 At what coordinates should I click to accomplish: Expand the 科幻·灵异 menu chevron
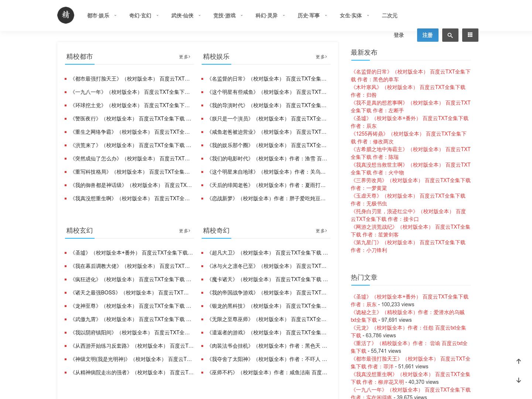pos(284,16)
